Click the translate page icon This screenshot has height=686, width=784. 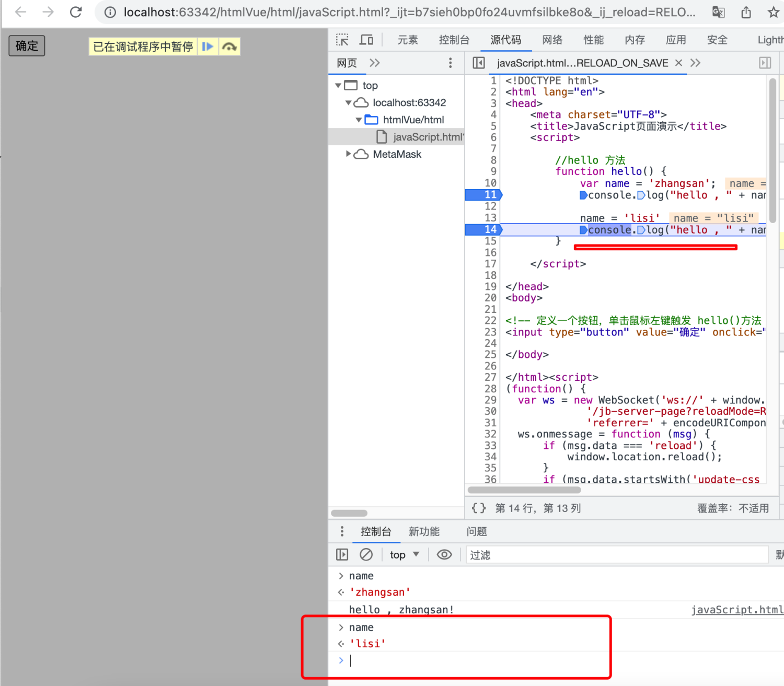(719, 12)
